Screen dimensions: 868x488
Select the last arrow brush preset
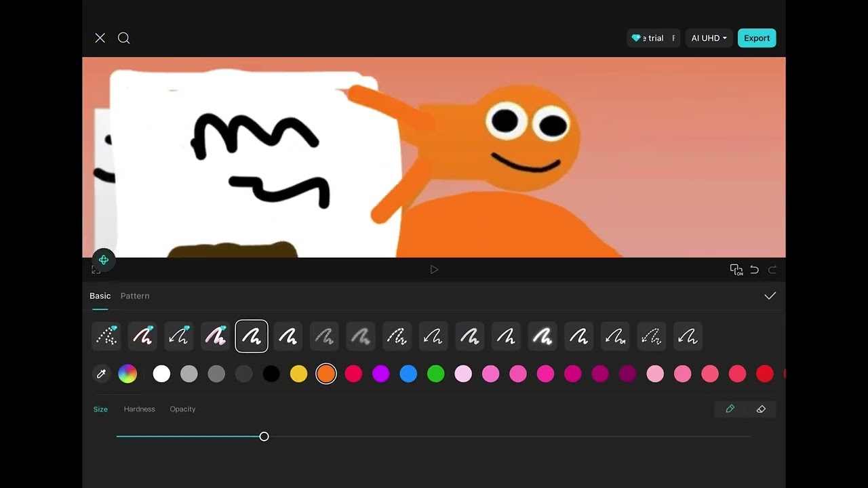tap(688, 336)
